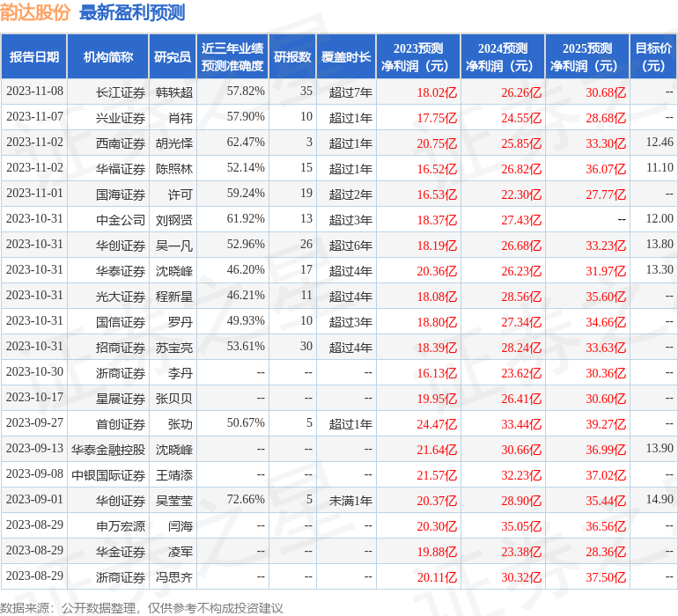Image resolution: width=678 pixels, height=616 pixels.
Task: Click the 2024预测净利润 column header
Action: (503, 56)
